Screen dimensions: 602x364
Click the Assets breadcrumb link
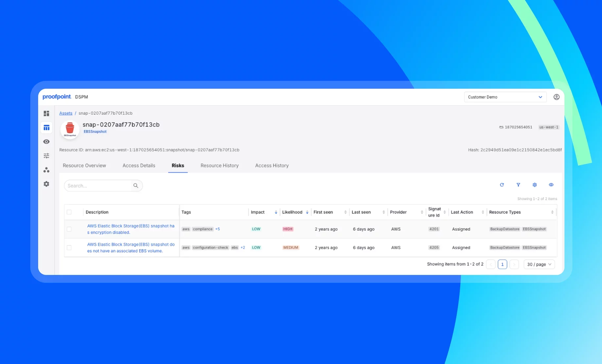(x=66, y=113)
